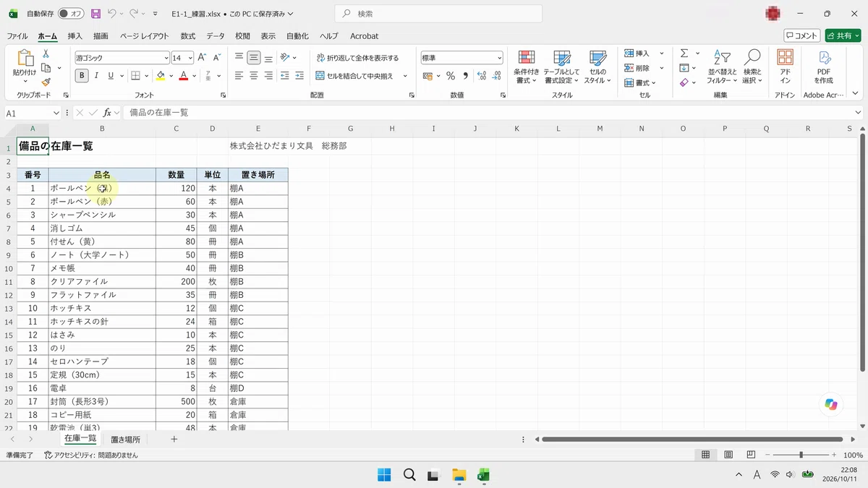Toggle the 自動保存 AutoSave switch

point(71,14)
